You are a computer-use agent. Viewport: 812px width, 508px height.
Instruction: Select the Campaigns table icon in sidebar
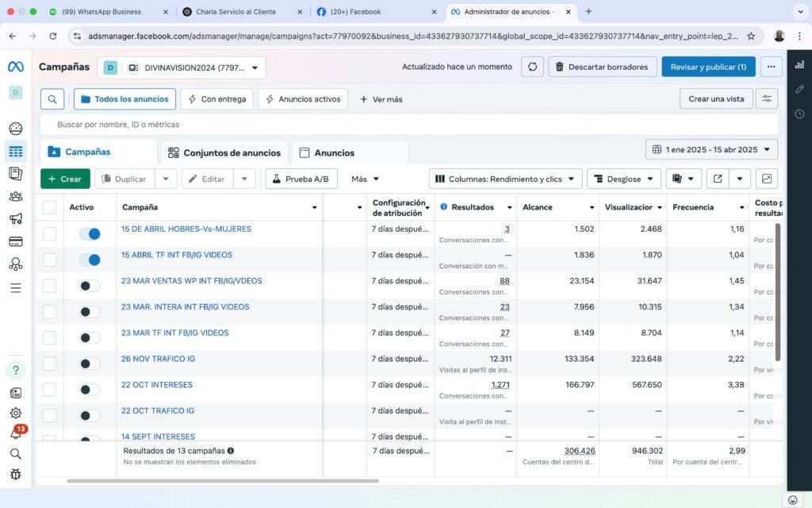16,152
